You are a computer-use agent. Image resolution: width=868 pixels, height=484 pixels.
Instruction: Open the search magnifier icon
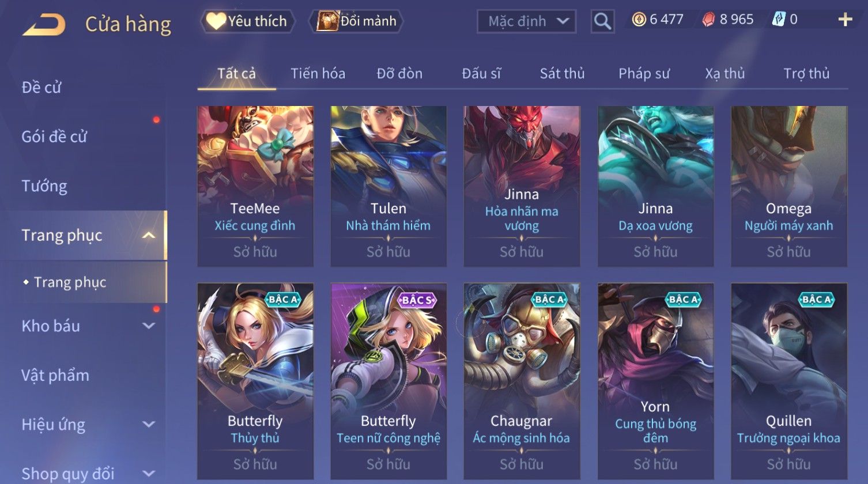coord(602,22)
